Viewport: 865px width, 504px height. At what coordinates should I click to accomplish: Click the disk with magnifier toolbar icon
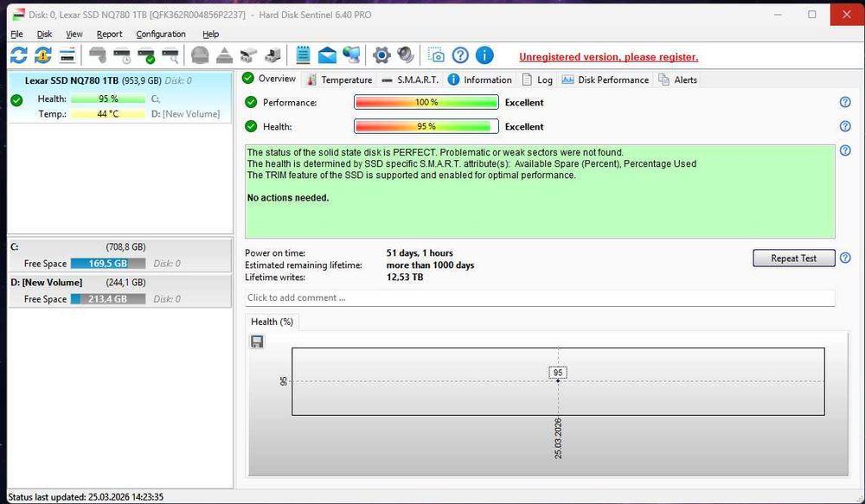(170, 55)
